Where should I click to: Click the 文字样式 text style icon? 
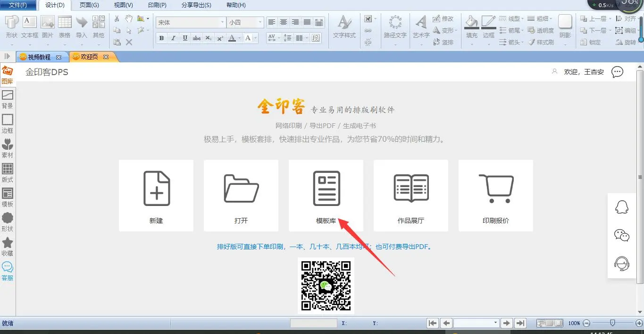point(344,26)
